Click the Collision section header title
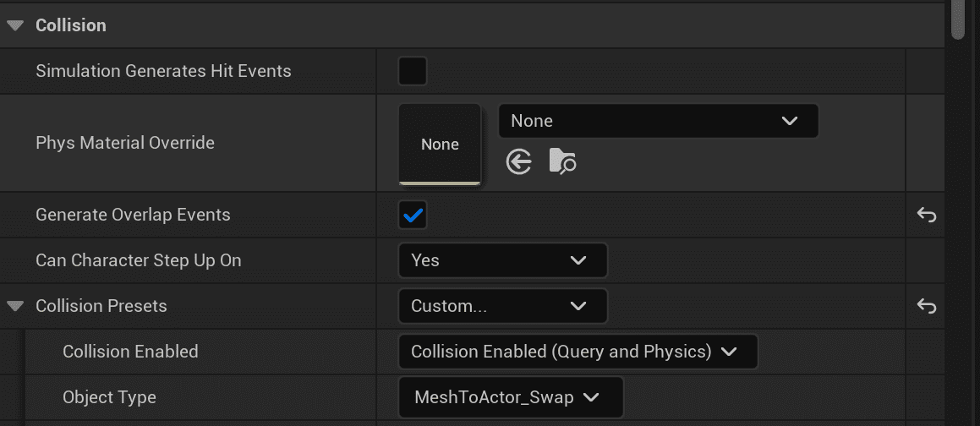The image size is (980, 426). tap(71, 25)
